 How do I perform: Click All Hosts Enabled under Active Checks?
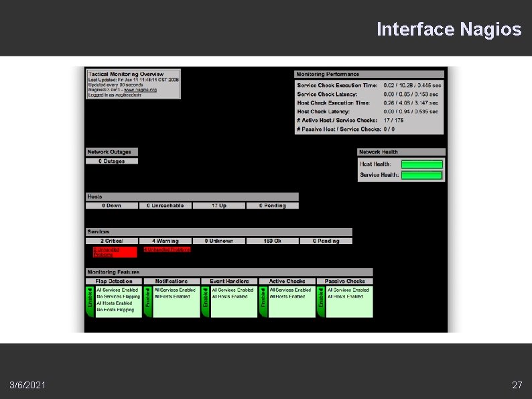(x=287, y=296)
